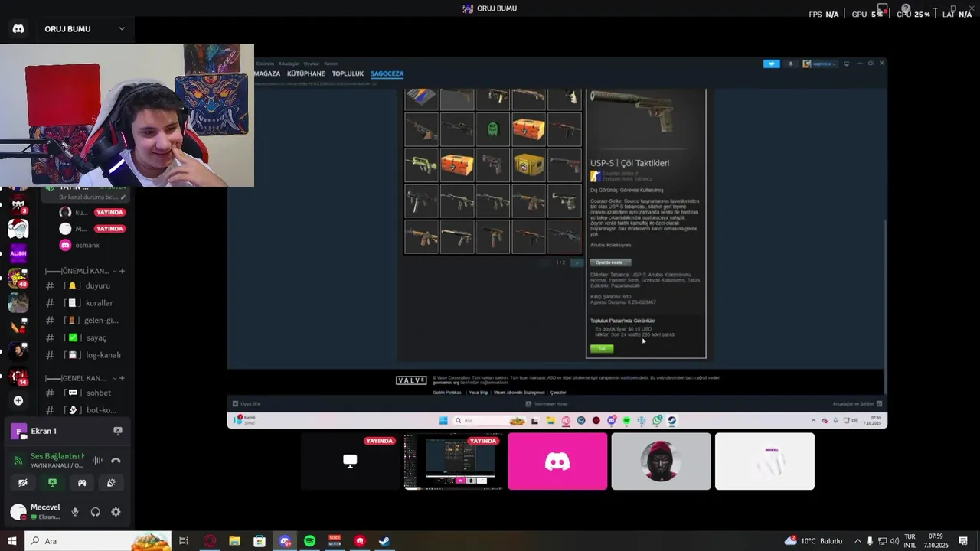
Task: Select the second YAYINDA stream thumbnail
Action: point(453,461)
